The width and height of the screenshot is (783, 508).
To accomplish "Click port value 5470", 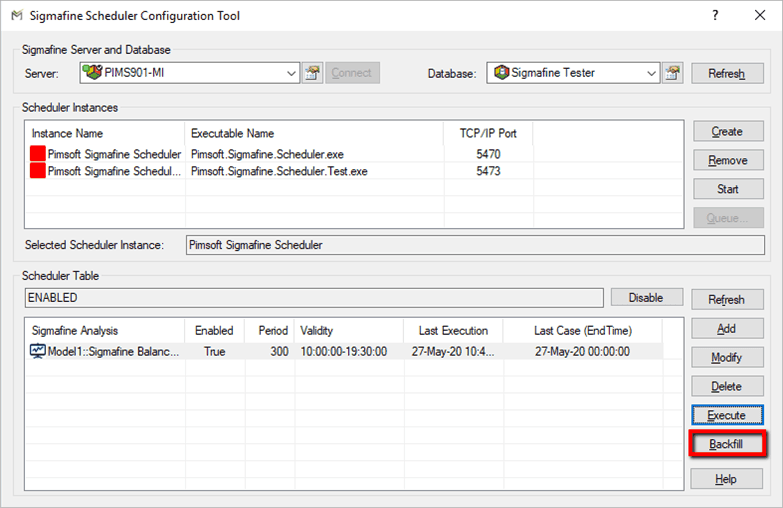I will coord(488,154).
